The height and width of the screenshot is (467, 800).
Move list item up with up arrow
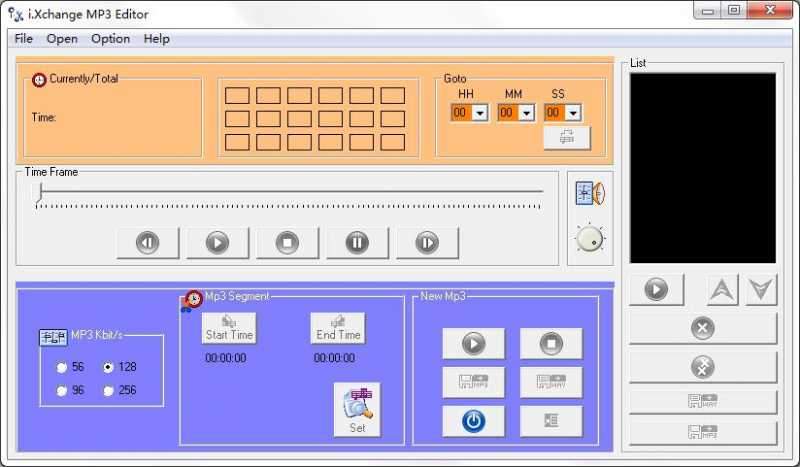click(722, 289)
